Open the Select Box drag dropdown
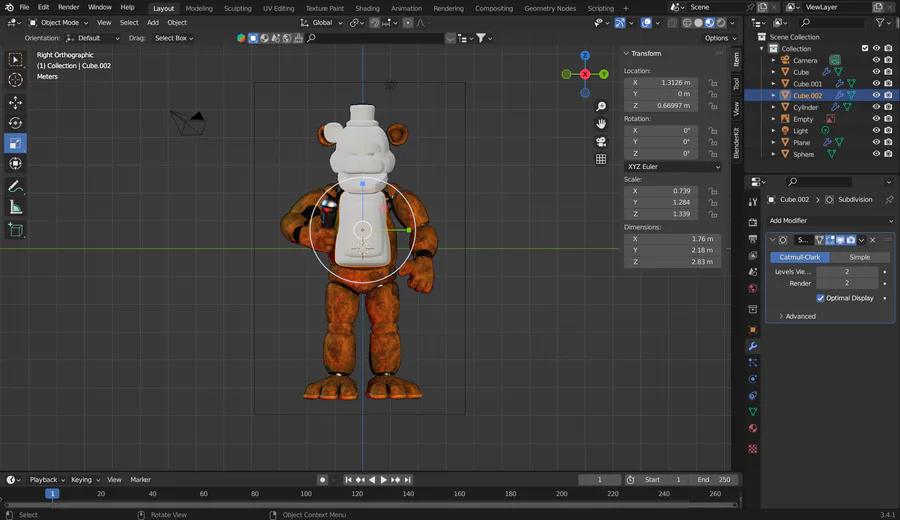 (174, 38)
